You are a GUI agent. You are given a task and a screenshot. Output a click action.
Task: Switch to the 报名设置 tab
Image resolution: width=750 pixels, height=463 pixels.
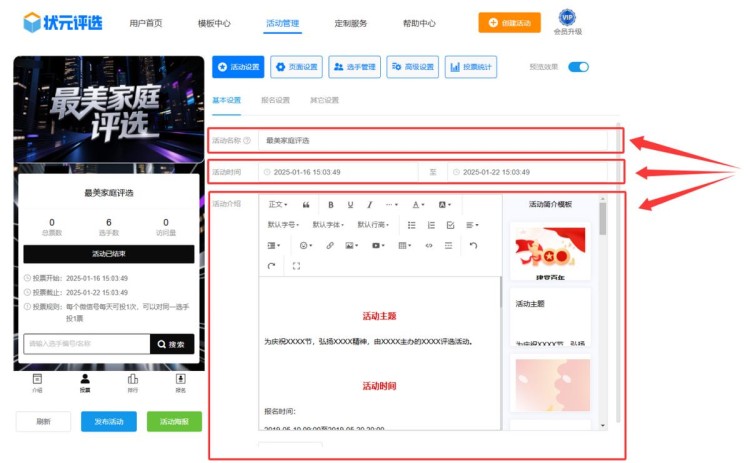[x=275, y=100]
